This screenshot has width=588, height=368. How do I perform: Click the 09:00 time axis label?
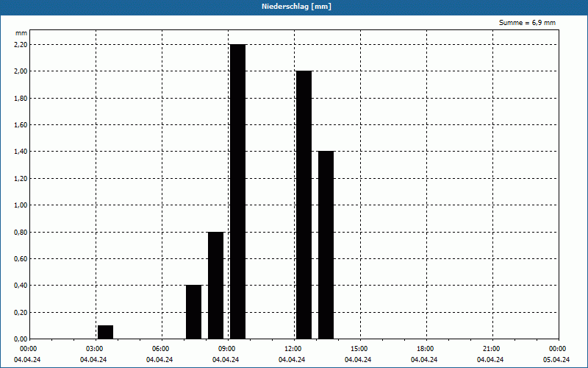tap(226, 349)
